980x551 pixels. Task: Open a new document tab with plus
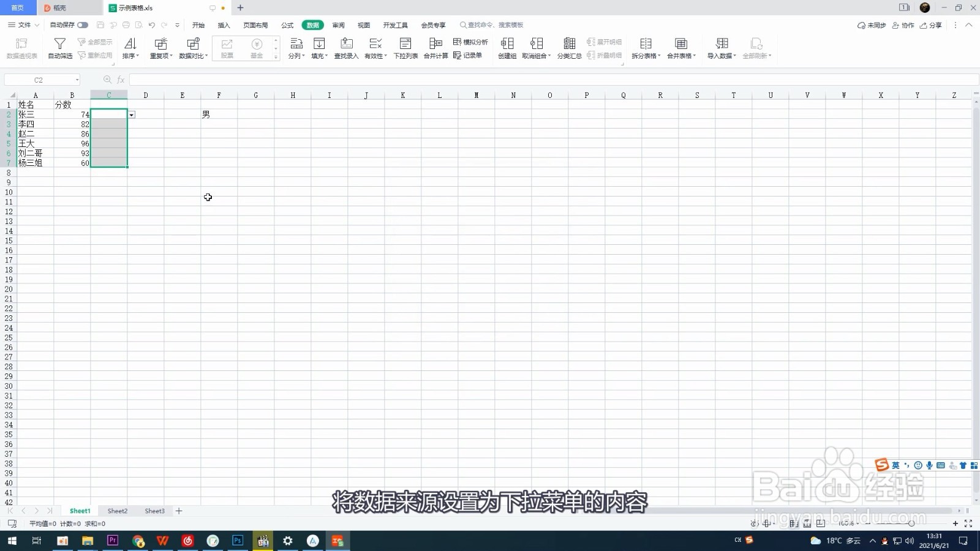click(x=240, y=8)
